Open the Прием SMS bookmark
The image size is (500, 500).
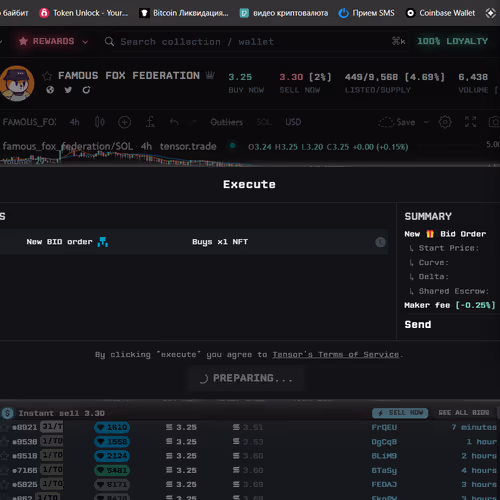tap(367, 13)
